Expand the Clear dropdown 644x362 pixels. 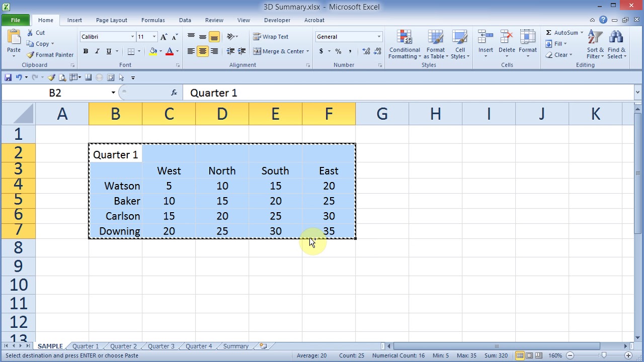571,55
